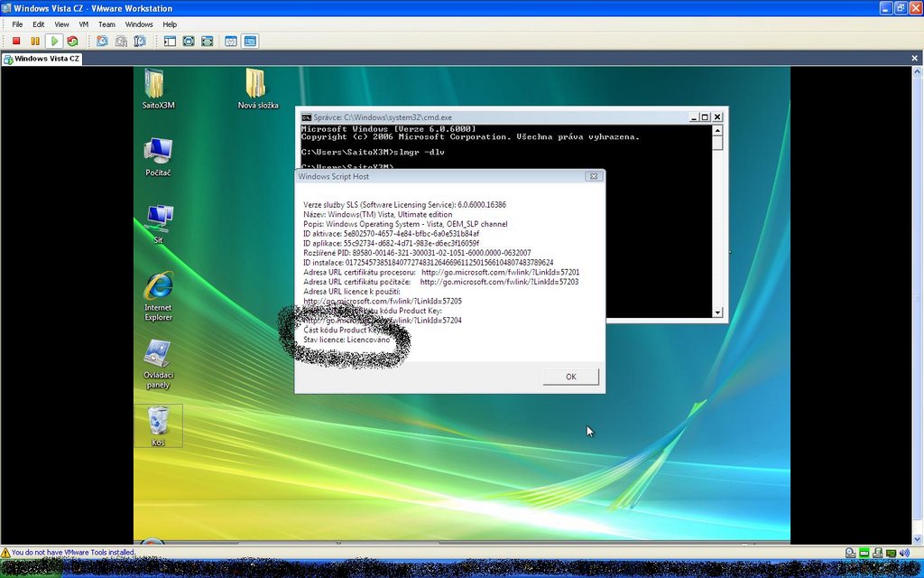Click the 'ID aktivace' line in the dialog
924x578 pixels.
point(392,234)
